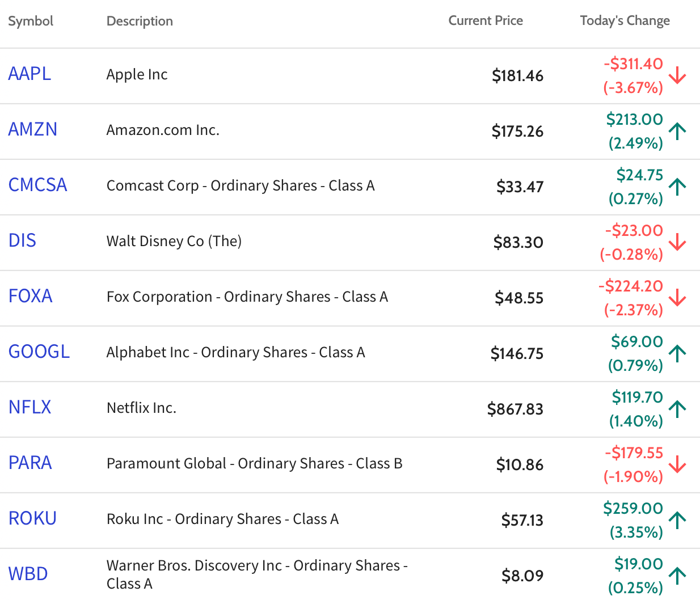Click the Today's Change column header

click(625, 21)
